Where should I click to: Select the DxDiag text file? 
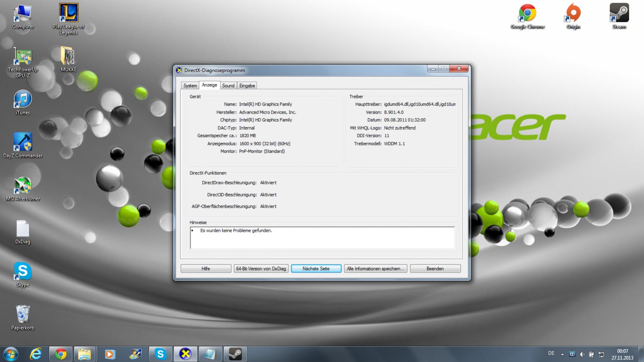coord(23,232)
